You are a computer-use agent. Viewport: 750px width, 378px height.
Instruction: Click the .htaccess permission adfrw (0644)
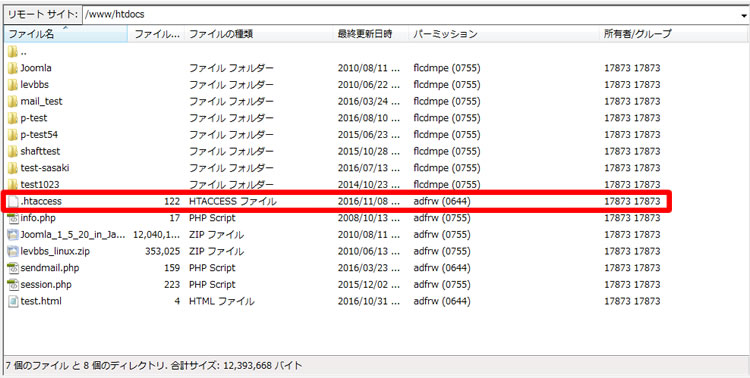(442, 201)
